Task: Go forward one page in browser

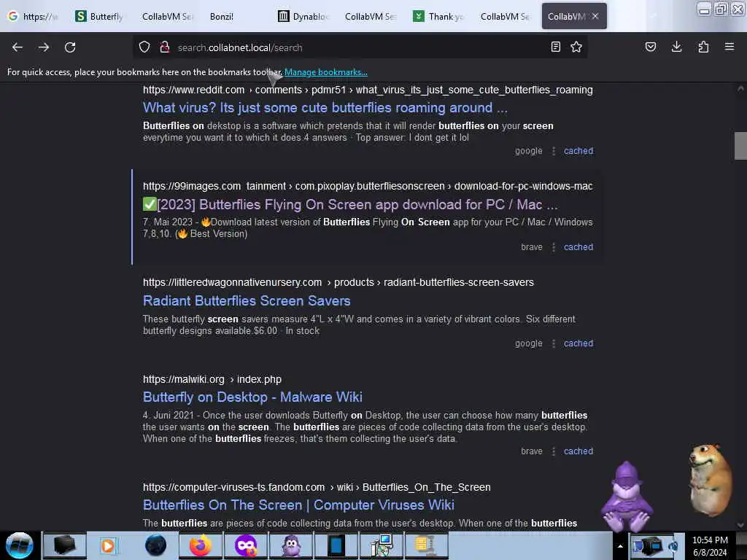Action: (x=44, y=47)
